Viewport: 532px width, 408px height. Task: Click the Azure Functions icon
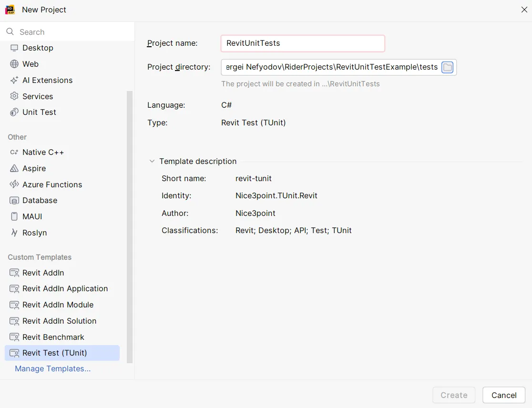14,184
